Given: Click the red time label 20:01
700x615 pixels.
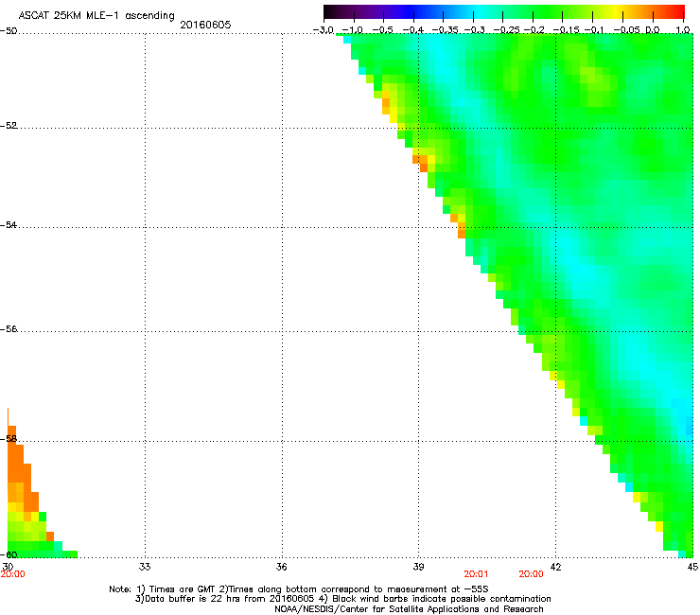Looking at the screenshot, I should (476, 574).
